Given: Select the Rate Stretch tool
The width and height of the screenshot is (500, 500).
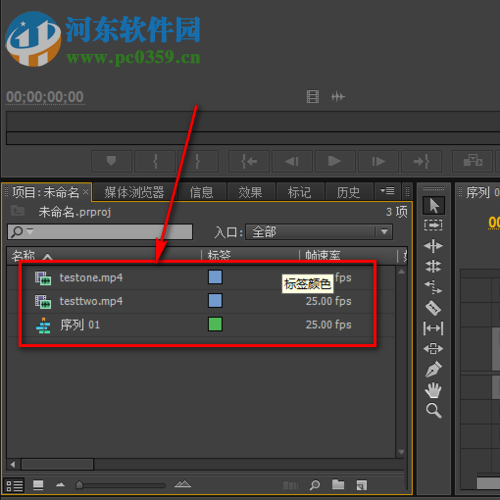Looking at the screenshot, I should point(433,287).
